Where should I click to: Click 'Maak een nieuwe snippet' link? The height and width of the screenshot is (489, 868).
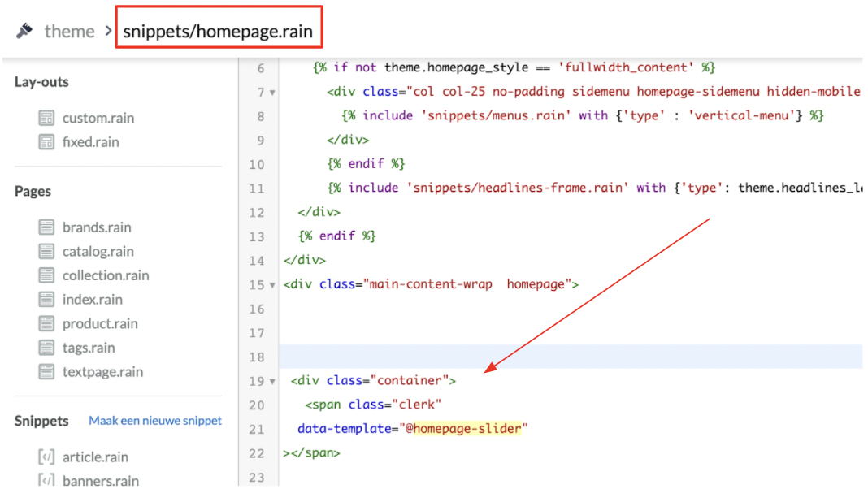[155, 421]
